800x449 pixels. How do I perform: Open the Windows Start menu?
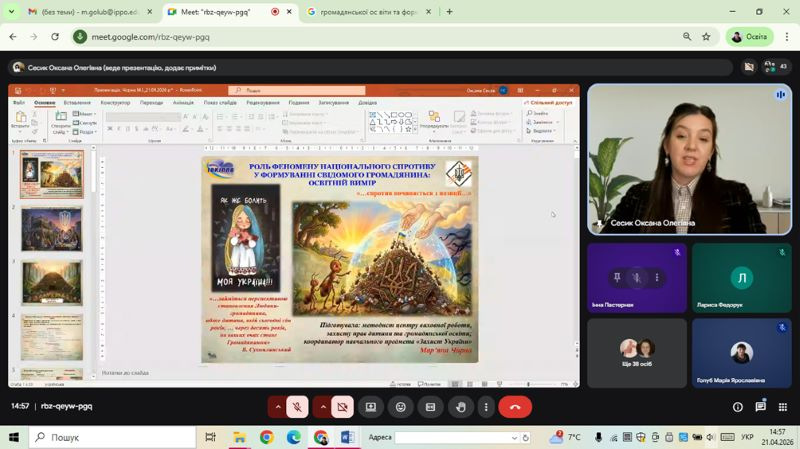click(13, 437)
